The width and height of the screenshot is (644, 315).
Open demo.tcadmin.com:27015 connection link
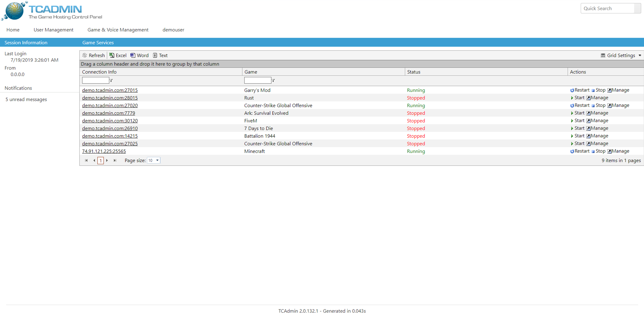(110, 90)
